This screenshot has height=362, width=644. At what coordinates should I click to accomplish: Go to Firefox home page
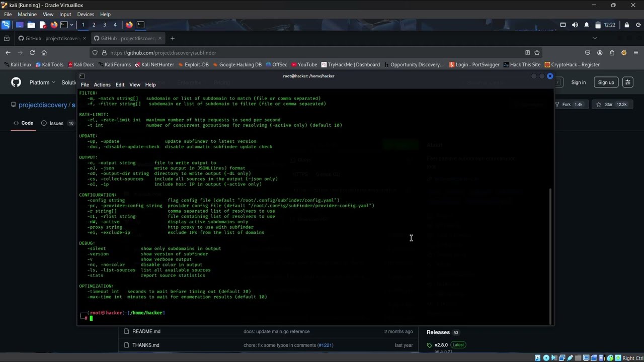click(44, 53)
